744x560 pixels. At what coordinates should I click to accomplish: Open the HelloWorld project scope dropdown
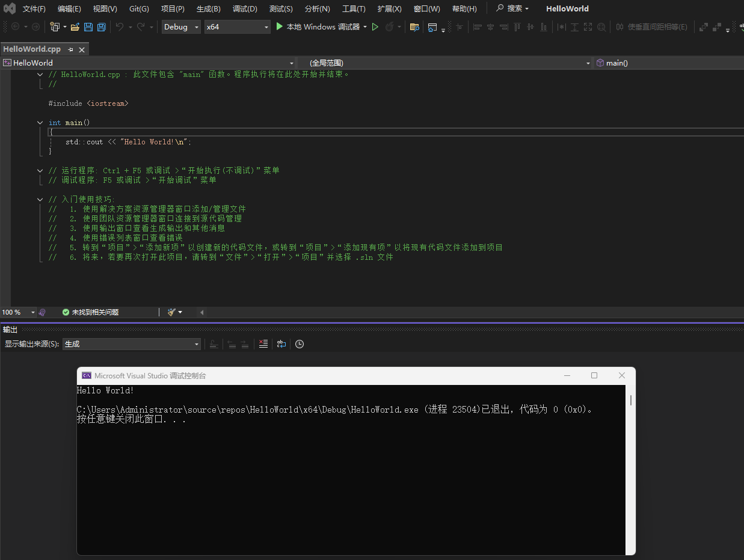[149, 63]
